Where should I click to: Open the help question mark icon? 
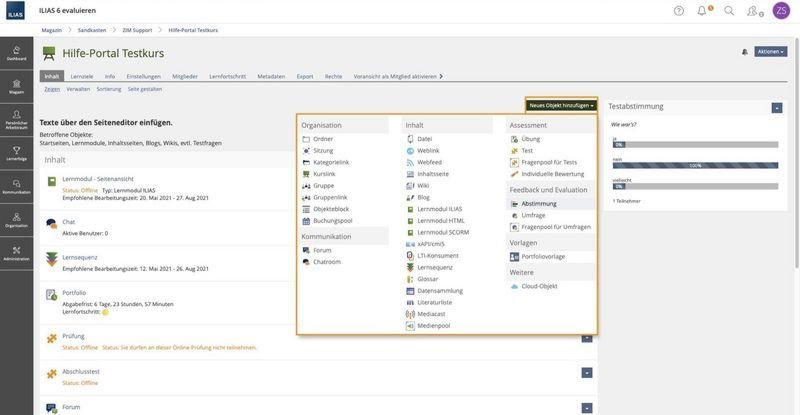(679, 11)
